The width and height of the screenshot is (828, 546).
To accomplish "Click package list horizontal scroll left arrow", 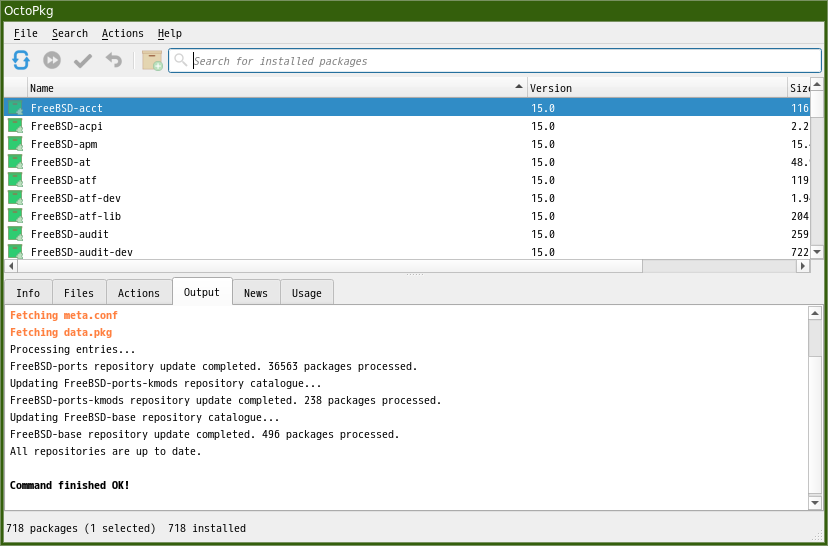I will (x=11, y=266).
